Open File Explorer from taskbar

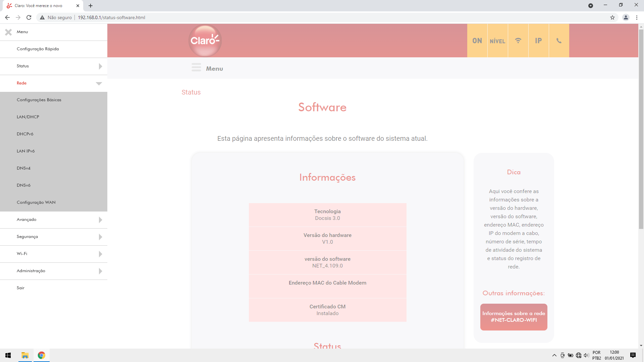[25, 355]
